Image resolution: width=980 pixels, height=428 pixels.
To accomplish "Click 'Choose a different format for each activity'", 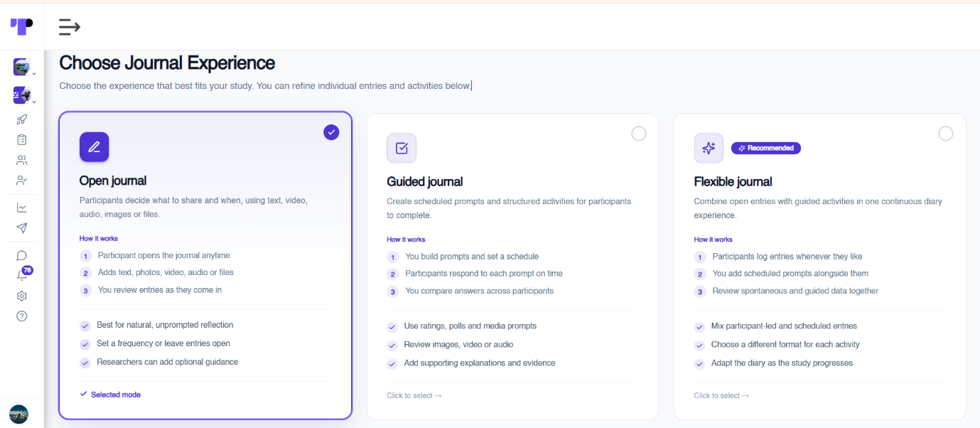I will point(785,345).
